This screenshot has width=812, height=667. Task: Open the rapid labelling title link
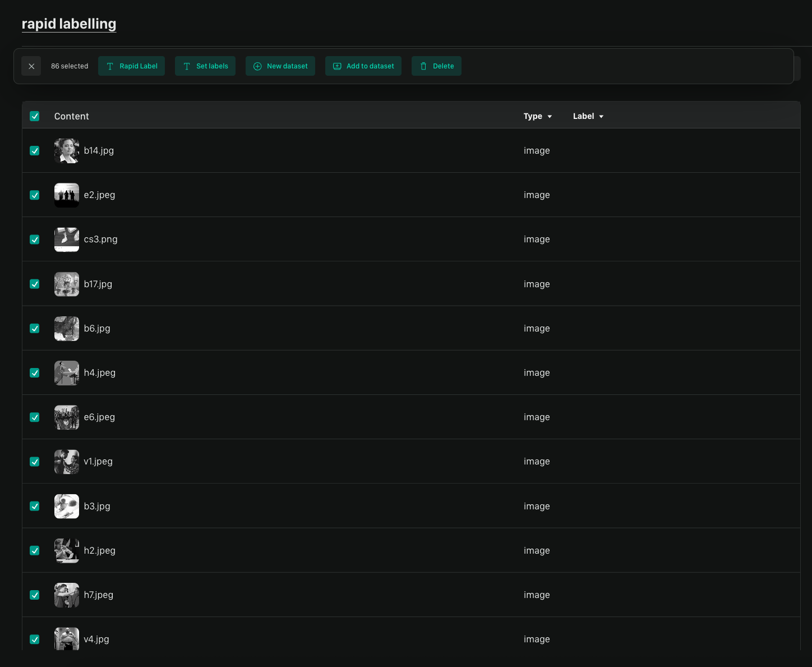(x=69, y=24)
